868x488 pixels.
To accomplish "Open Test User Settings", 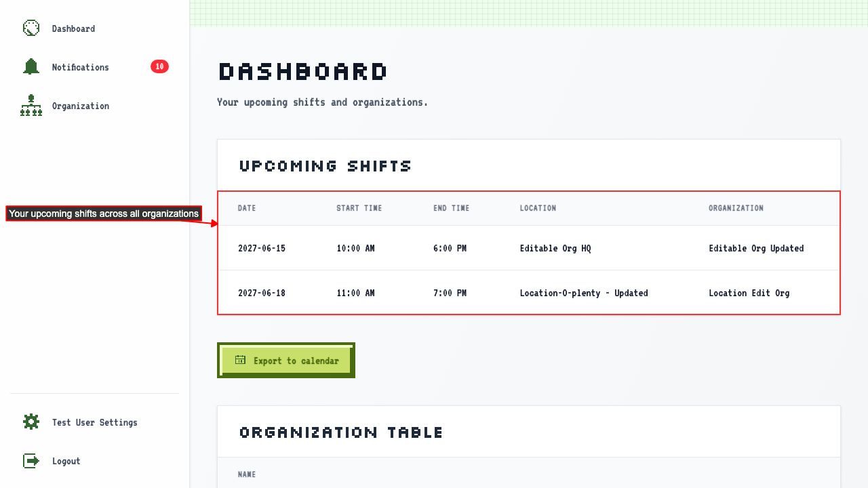I will click(x=95, y=422).
